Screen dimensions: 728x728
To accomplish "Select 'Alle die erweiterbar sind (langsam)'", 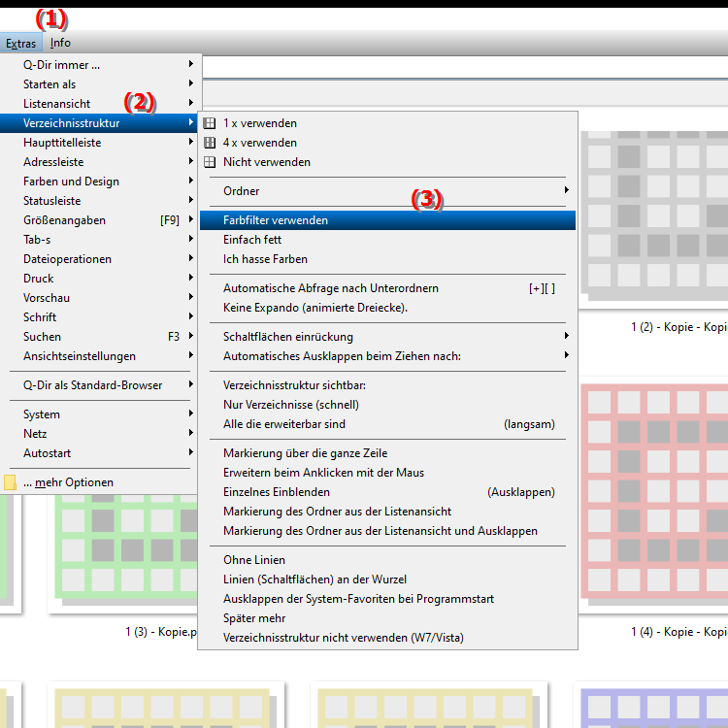I will click(387, 424).
